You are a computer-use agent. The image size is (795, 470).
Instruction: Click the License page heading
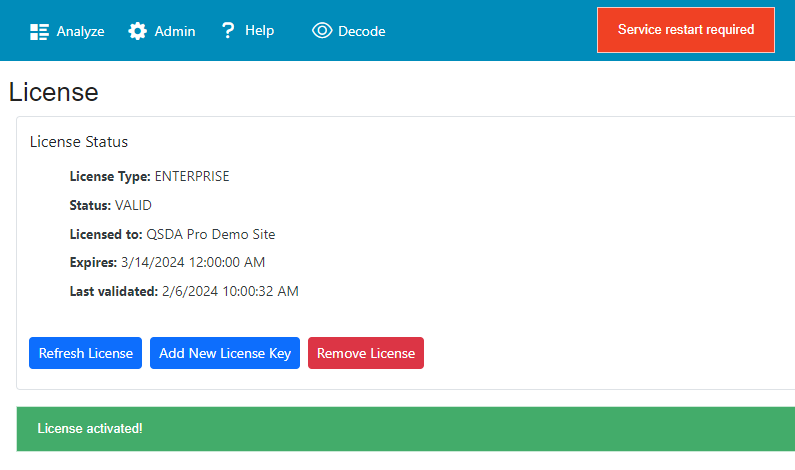coord(54,92)
